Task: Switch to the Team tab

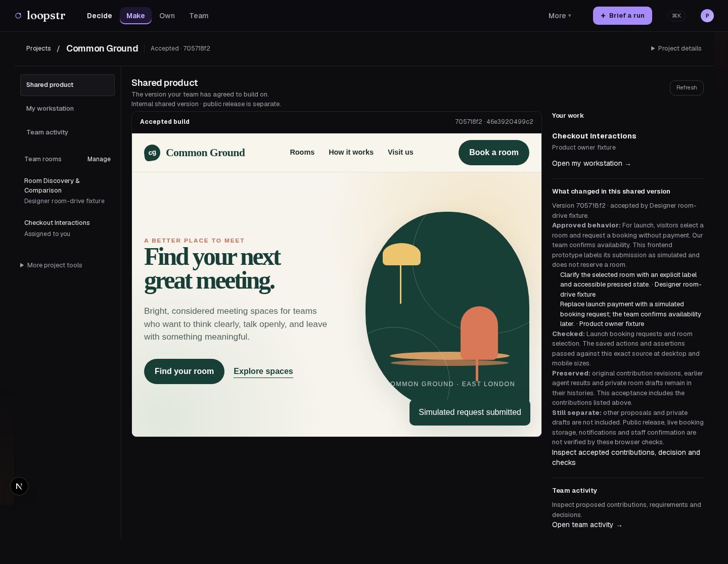Action: tap(199, 16)
